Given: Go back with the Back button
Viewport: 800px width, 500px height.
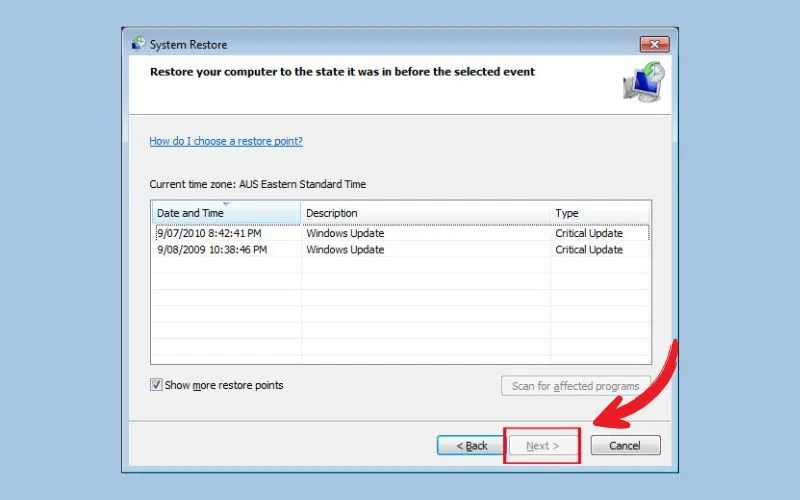Looking at the screenshot, I should coord(472,445).
